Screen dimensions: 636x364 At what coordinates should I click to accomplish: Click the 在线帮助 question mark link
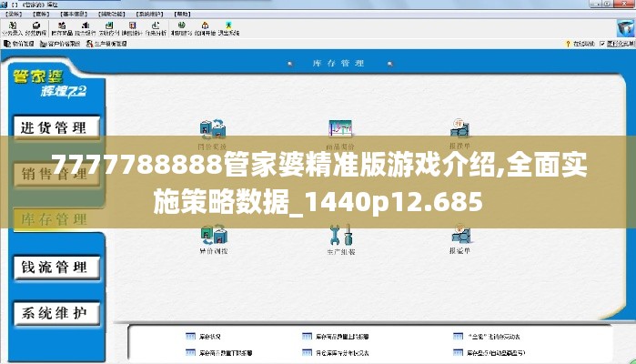coord(580,44)
